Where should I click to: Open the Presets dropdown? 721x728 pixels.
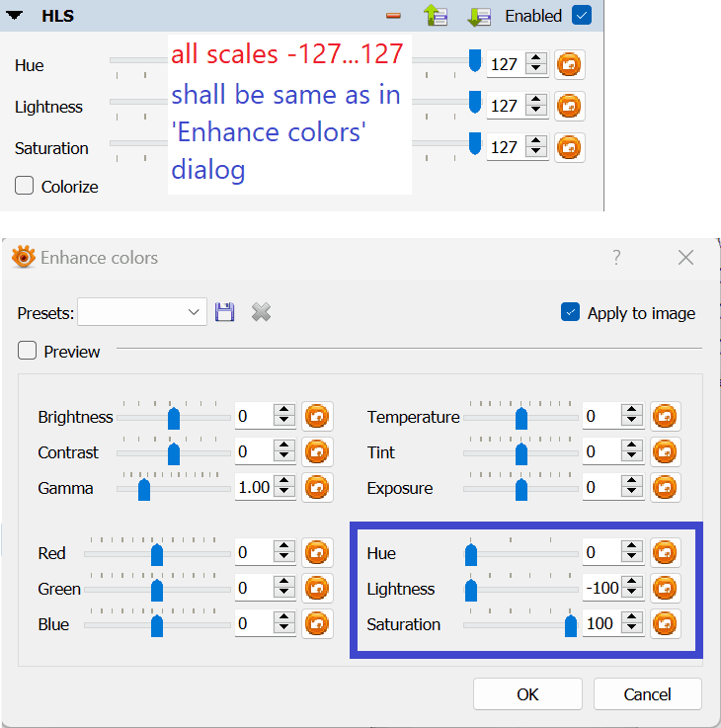(x=142, y=313)
